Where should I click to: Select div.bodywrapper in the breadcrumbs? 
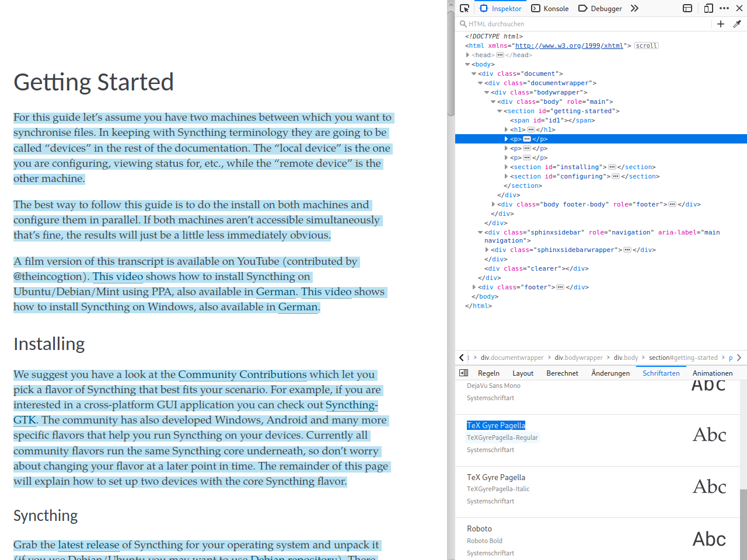click(578, 358)
